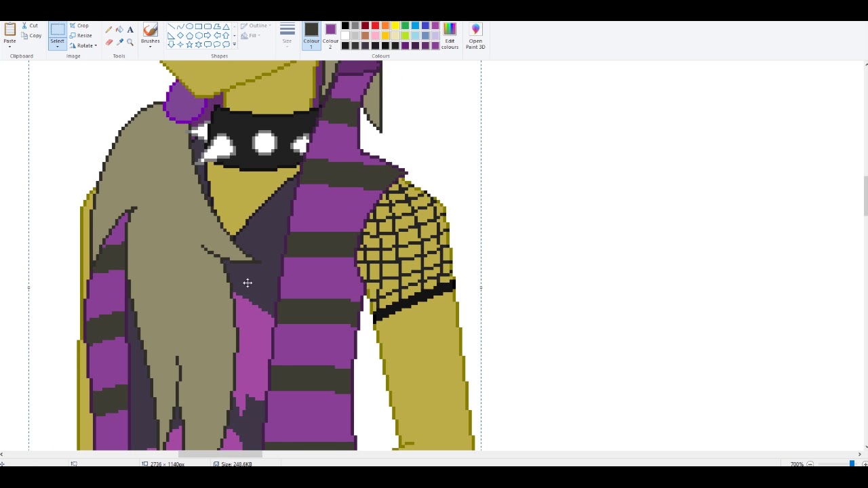Pick the dark red colour swatch
This screenshot has height=488, width=868.
tap(365, 26)
